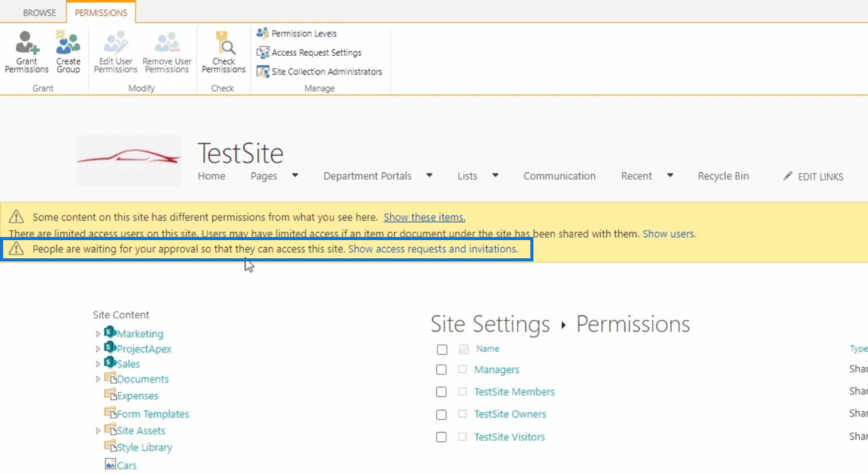
Task: Open Permission Levels in the Manage group
Action: pos(297,33)
